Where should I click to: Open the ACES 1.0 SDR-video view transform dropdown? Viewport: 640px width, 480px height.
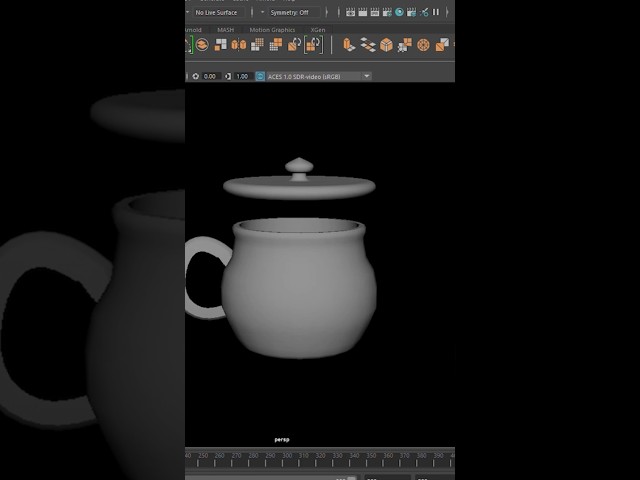click(318, 76)
